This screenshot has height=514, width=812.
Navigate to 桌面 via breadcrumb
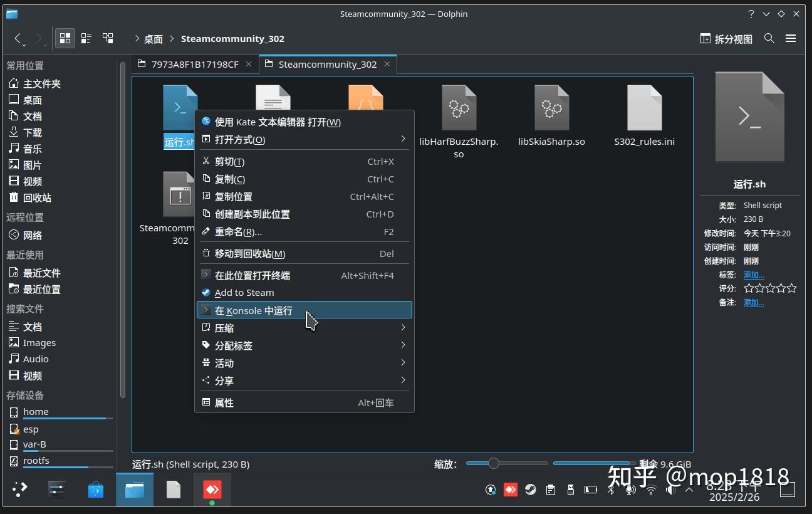(152, 38)
